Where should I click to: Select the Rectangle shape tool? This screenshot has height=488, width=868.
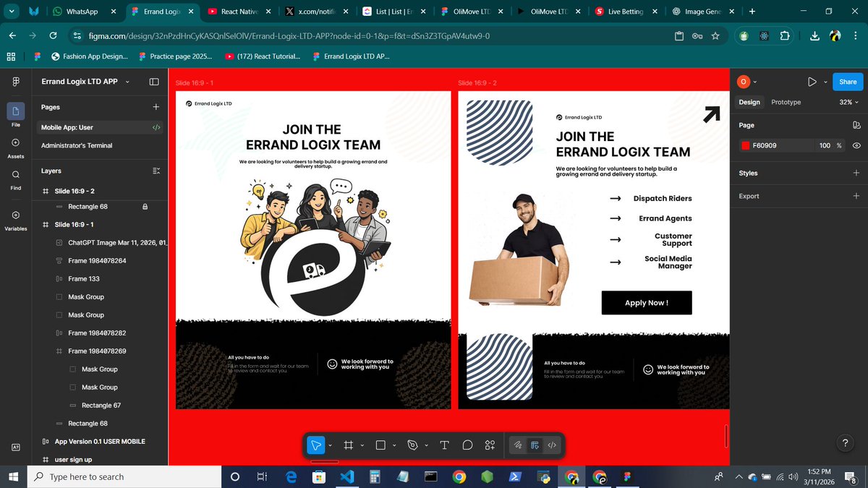(380, 445)
